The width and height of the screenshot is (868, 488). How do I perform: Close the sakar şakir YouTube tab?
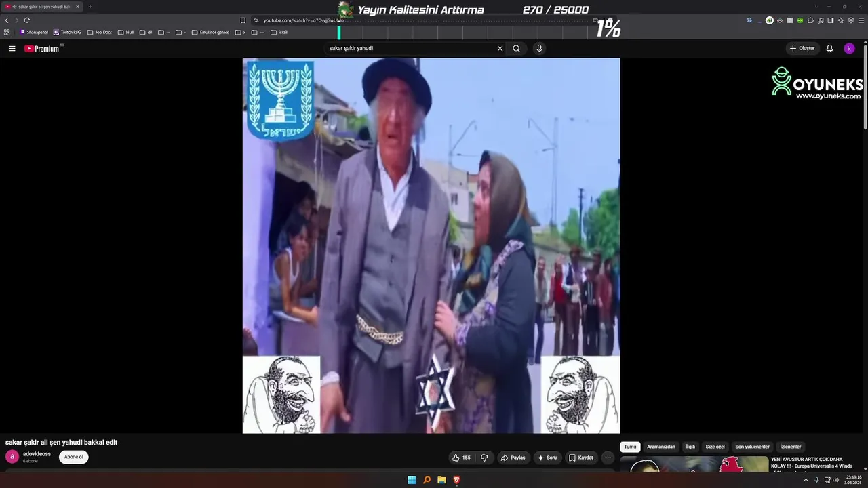[77, 7]
